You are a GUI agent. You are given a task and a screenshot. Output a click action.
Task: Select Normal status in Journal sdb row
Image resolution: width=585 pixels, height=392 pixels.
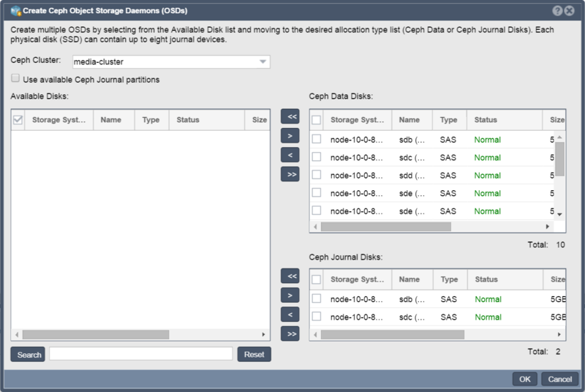(x=488, y=299)
